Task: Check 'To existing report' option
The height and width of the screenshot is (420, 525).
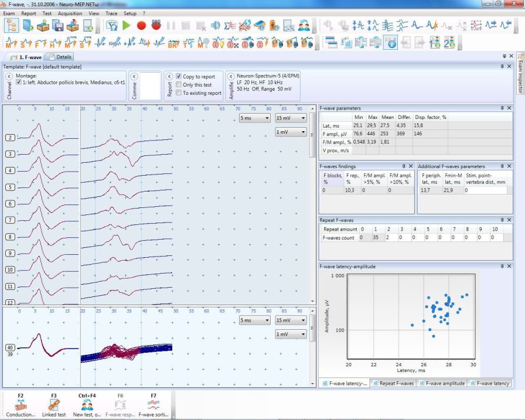Action: tap(179, 93)
